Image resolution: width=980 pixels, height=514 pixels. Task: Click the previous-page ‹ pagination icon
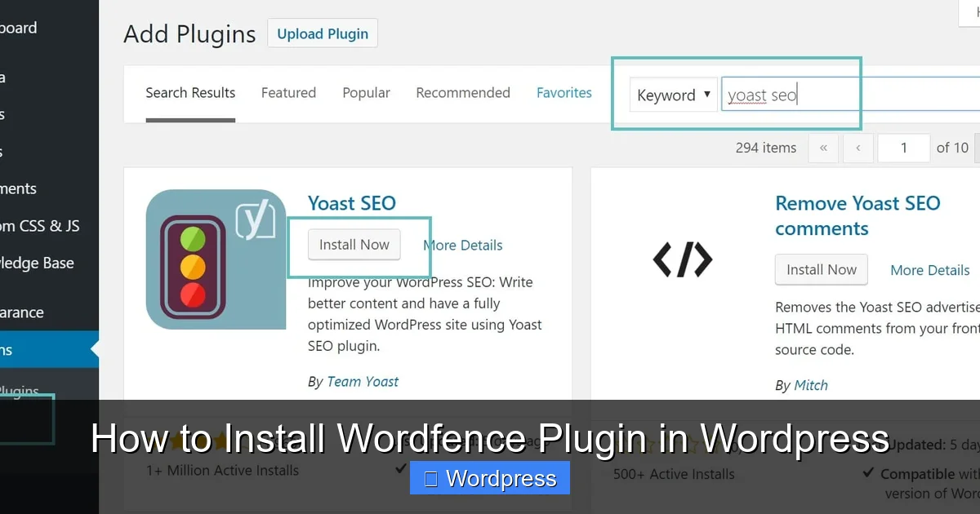tap(857, 148)
